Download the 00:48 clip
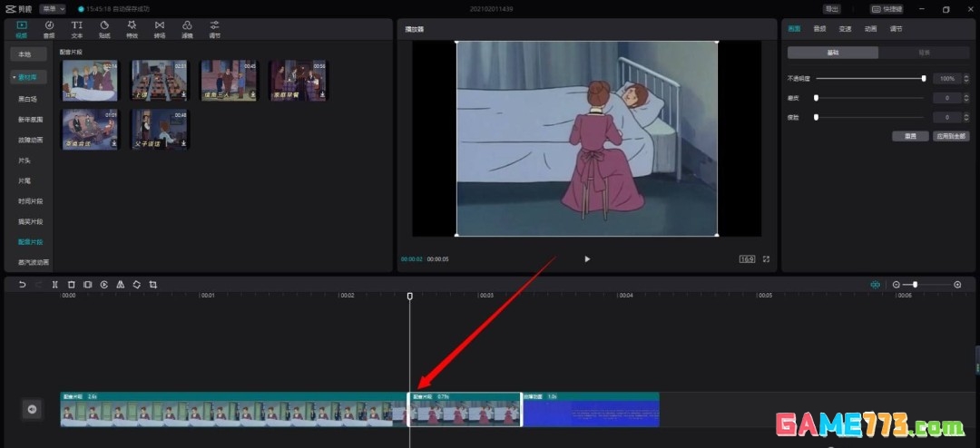 (183, 143)
